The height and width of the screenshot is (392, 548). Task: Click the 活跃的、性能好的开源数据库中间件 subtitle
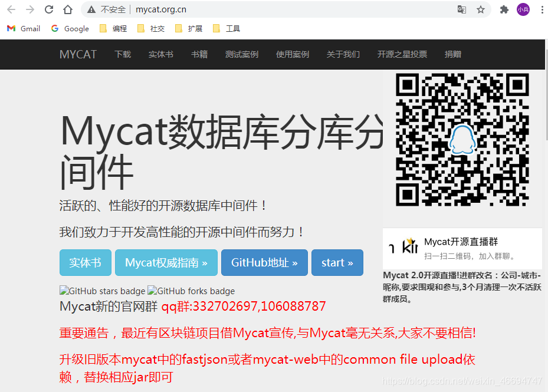click(x=163, y=206)
